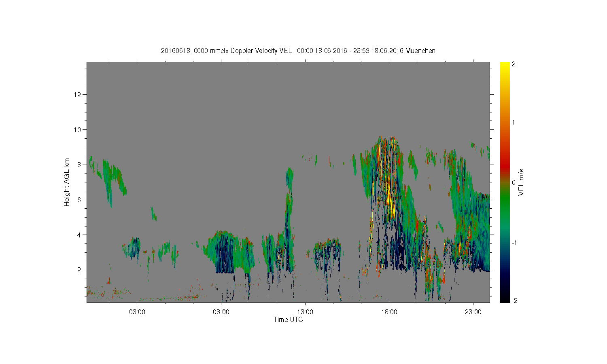Image resolution: width=607 pixels, height=364 pixels.
Task: Click the 'VEL m/s' colorbar label
Action: [521, 182]
